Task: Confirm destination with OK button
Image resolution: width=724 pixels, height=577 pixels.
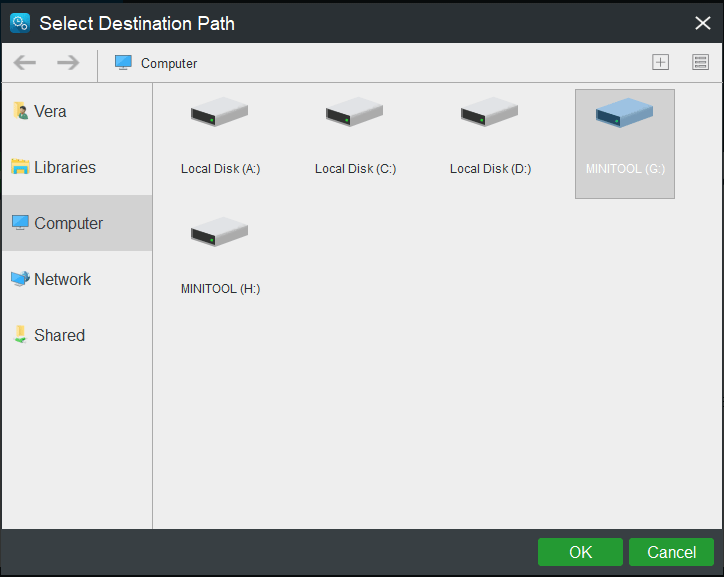Action: pyautogui.click(x=580, y=552)
